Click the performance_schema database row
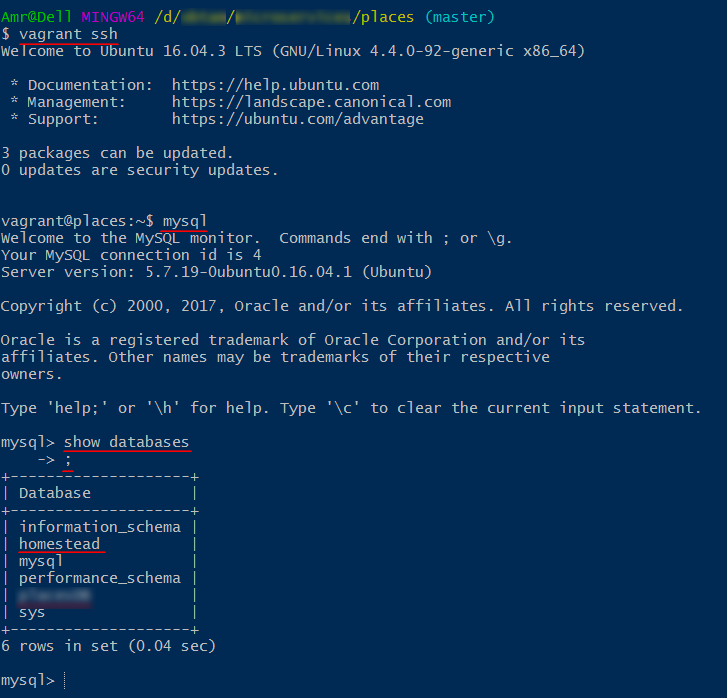 tap(100, 578)
